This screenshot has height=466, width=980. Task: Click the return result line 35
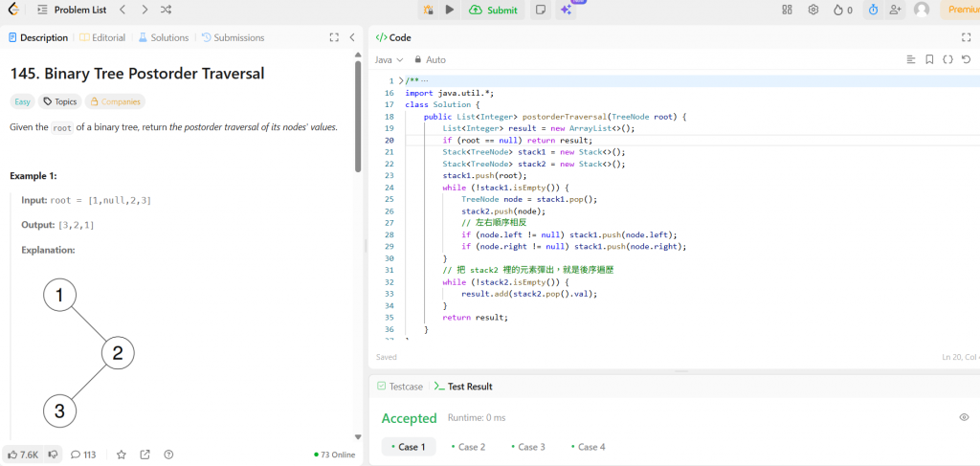(x=475, y=318)
